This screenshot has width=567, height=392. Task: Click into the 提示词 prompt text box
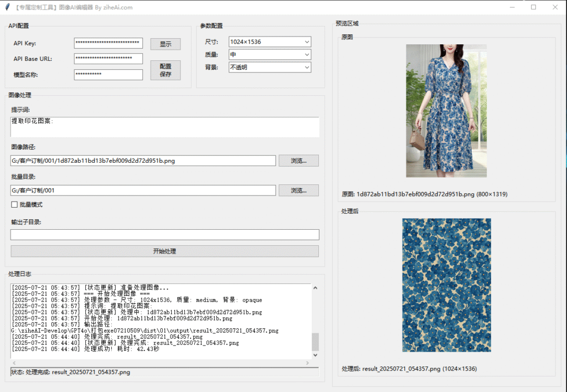coord(164,127)
